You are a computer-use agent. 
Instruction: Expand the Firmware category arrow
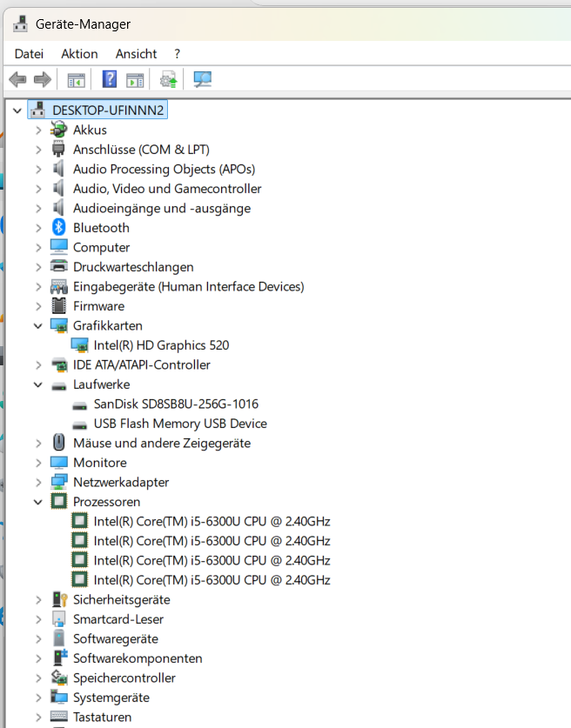click(38, 306)
